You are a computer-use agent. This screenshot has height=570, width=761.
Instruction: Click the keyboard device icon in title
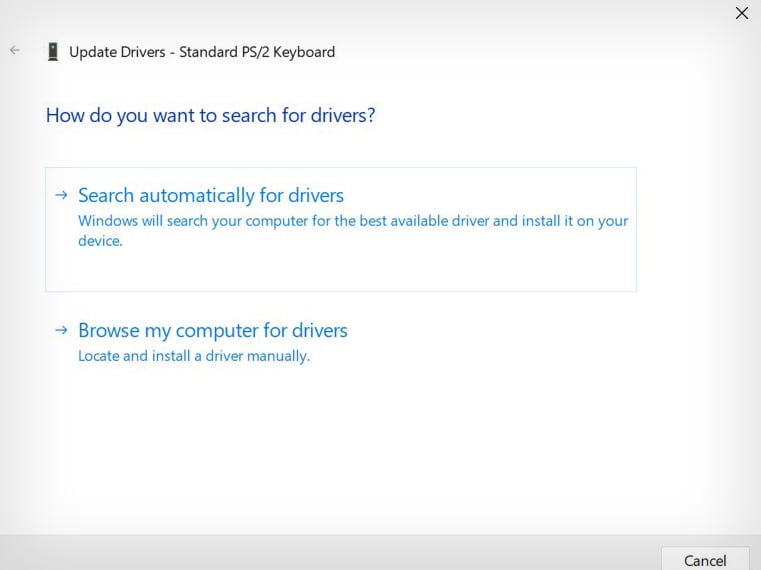point(53,51)
